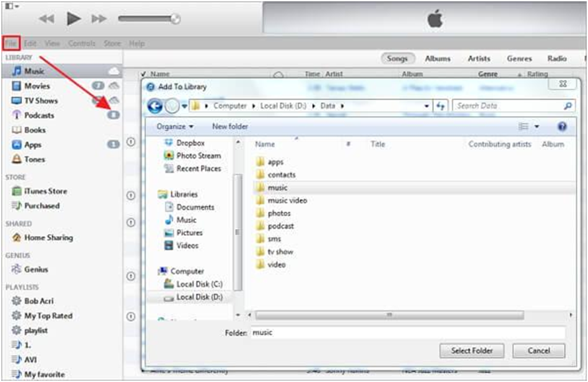The height and width of the screenshot is (382, 588).
Task: Select Music icon in the library sidebar
Action: pos(16,71)
